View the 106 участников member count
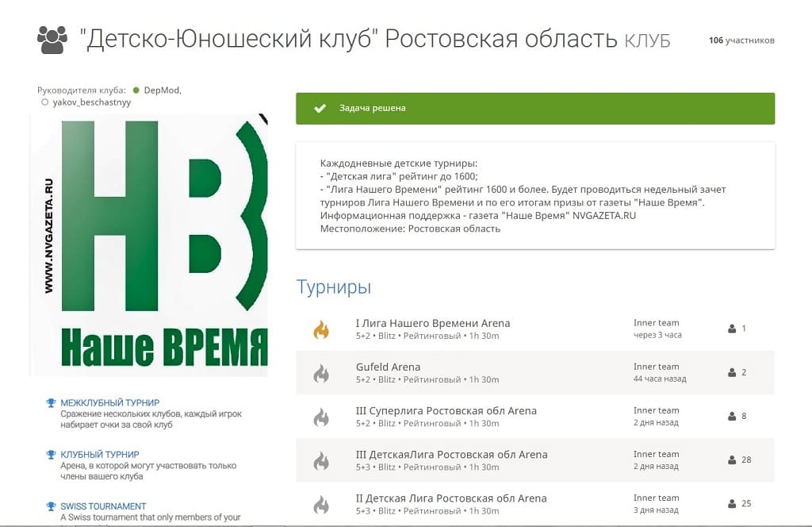The height and width of the screenshot is (527, 812). click(741, 40)
